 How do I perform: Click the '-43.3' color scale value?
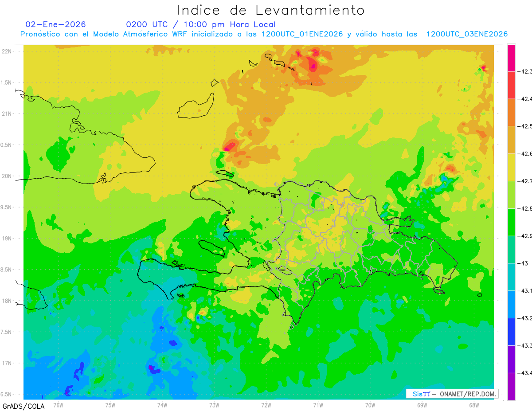524,345
